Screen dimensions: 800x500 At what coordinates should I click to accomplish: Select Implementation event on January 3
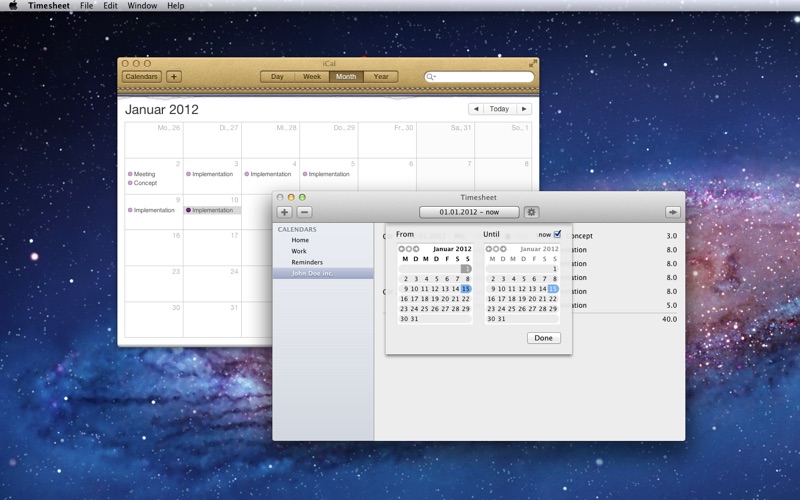[210, 174]
